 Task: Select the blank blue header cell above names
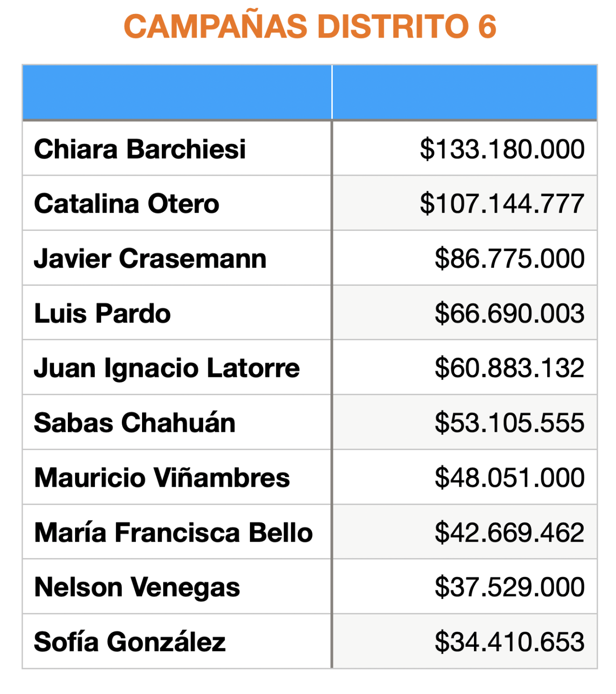click(x=177, y=92)
